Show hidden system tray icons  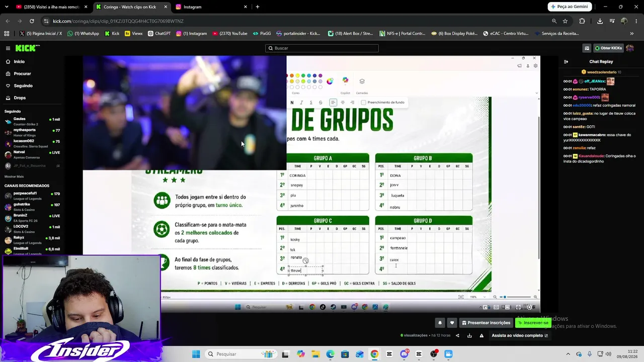(x=568, y=354)
